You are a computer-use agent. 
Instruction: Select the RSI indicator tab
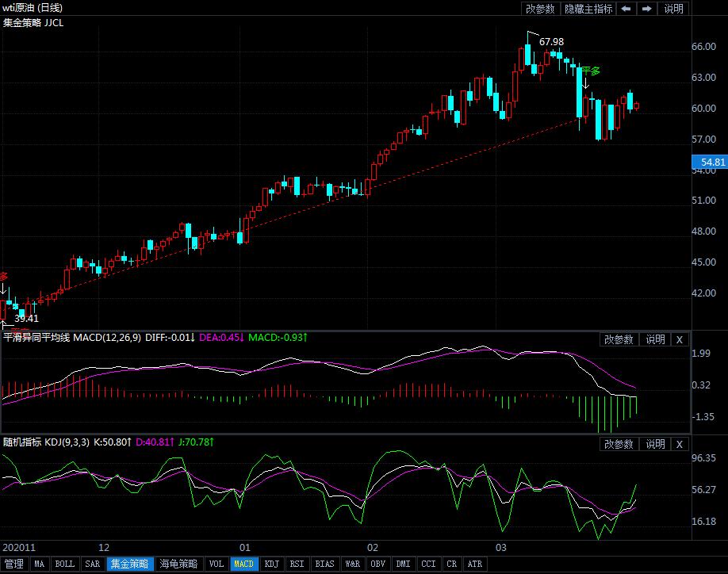click(297, 564)
